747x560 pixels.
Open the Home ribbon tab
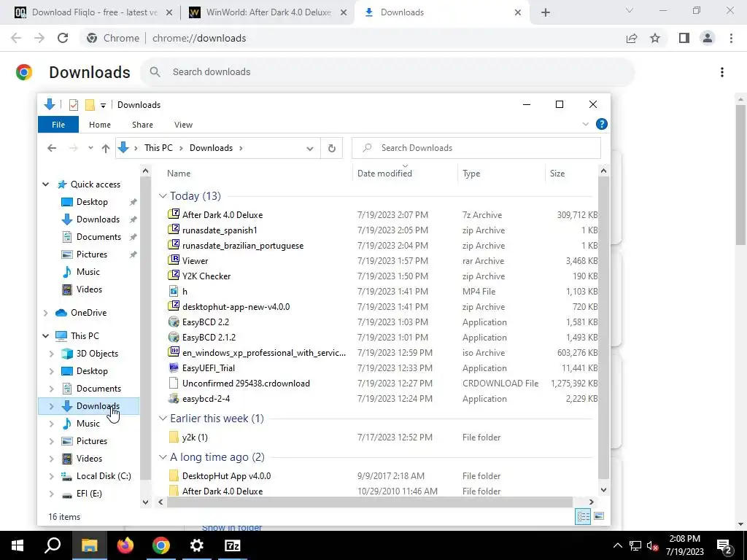click(99, 125)
